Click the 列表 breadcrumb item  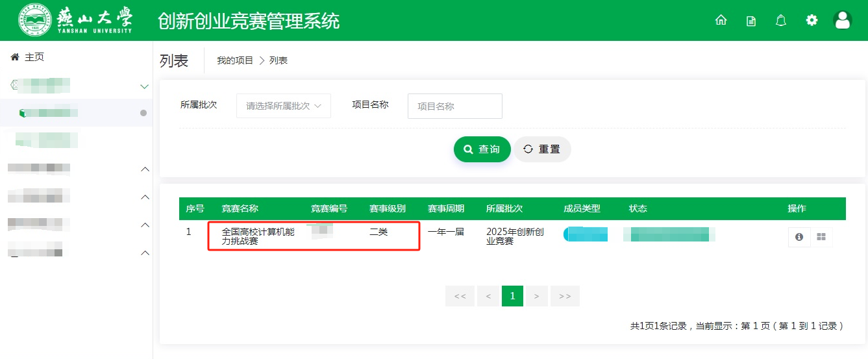[x=279, y=60]
